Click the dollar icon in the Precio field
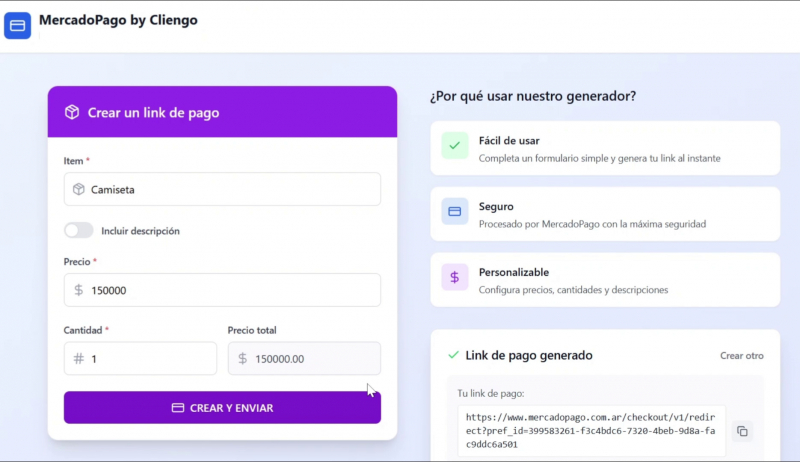The image size is (800, 462). (x=79, y=290)
